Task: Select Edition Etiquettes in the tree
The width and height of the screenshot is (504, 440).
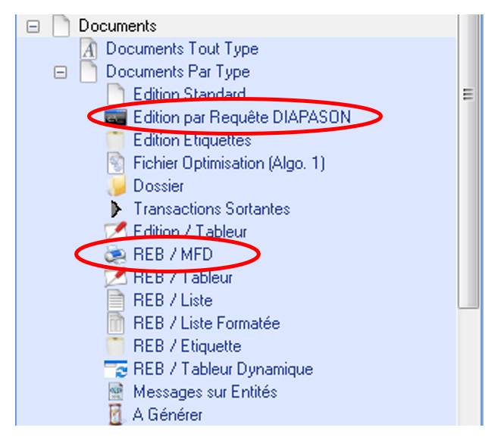Action: (192, 140)
